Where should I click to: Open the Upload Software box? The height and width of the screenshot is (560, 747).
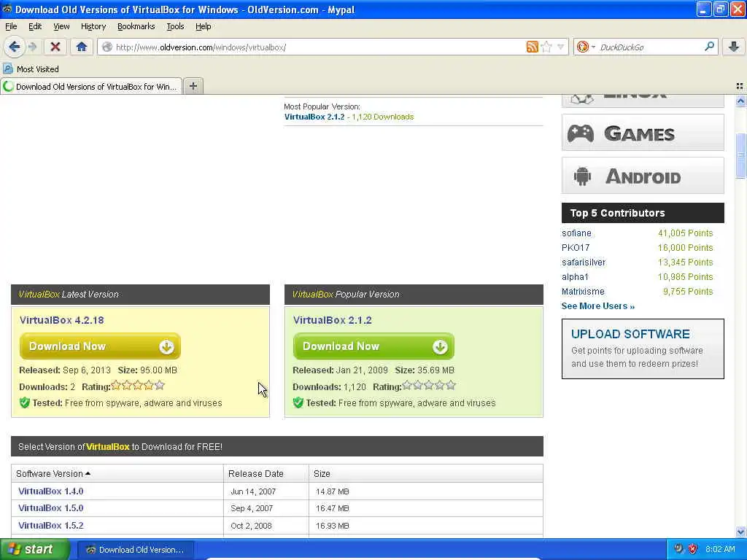(643, 349)
